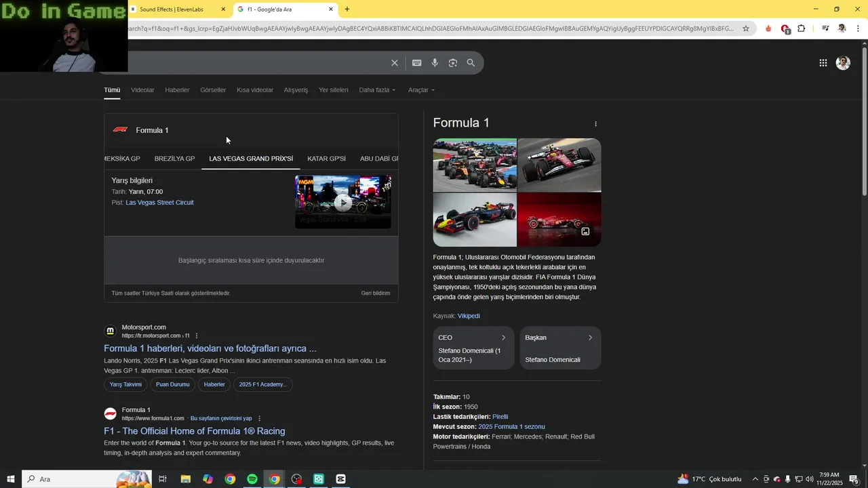Open the notification center
This screenshot has width=868, height=488.
pyautogui.click(x=854, y=479)
